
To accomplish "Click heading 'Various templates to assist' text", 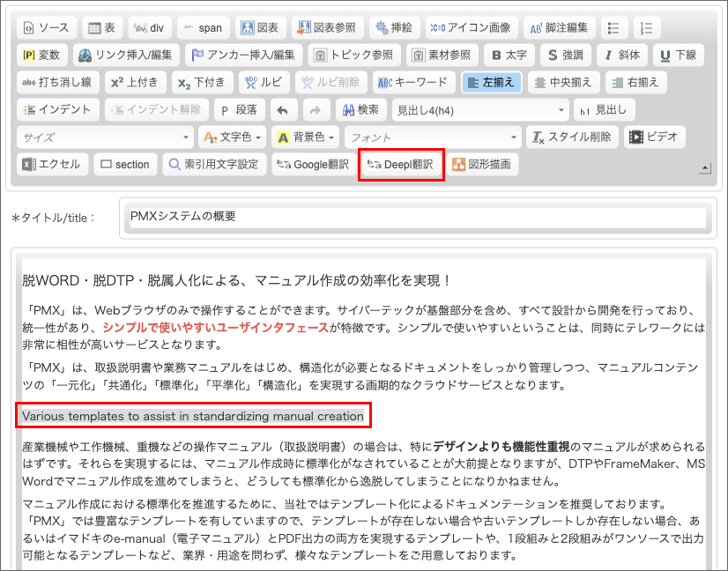I will (193, 416).
